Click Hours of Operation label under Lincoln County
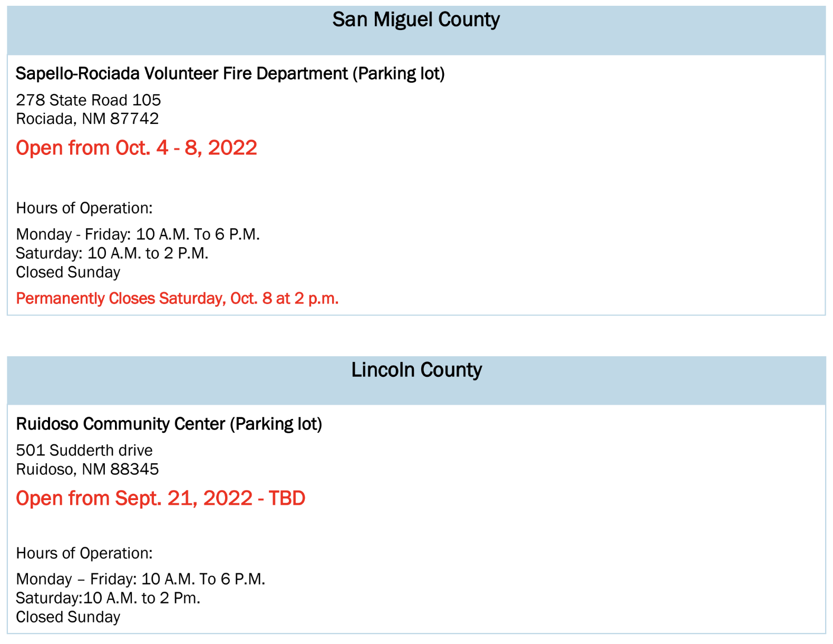833x644 pixels. point(84,553)
